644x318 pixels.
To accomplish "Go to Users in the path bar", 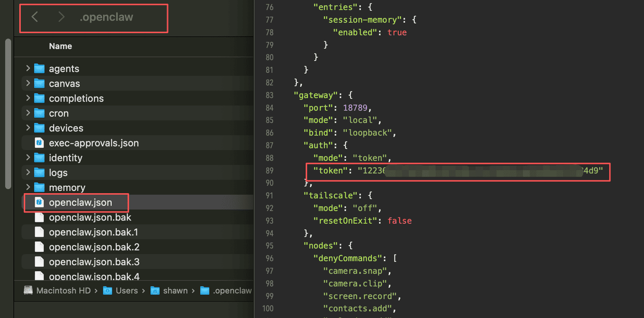I will (127, 291).
